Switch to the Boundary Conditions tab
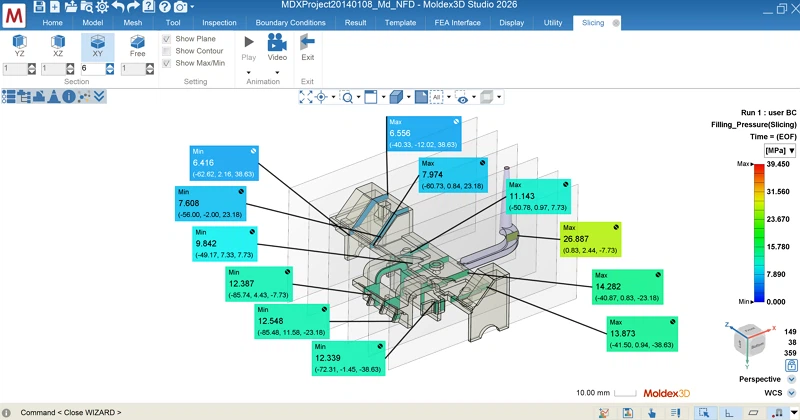The height and width of the screenshot is (420, 800). (x=290, y=22)
